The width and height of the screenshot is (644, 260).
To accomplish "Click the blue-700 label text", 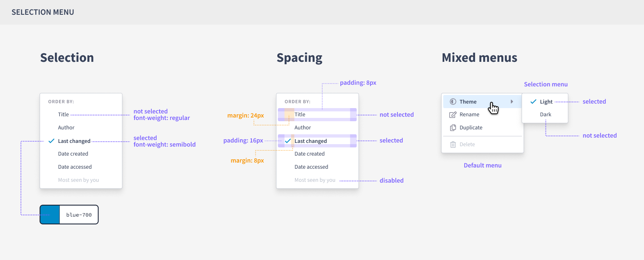I will point(79,215).
